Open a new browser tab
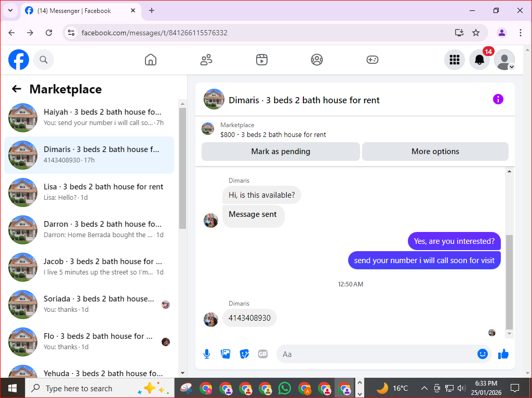Image resolution: width=532 pixels, height=398 pixels. pos(152,10)
